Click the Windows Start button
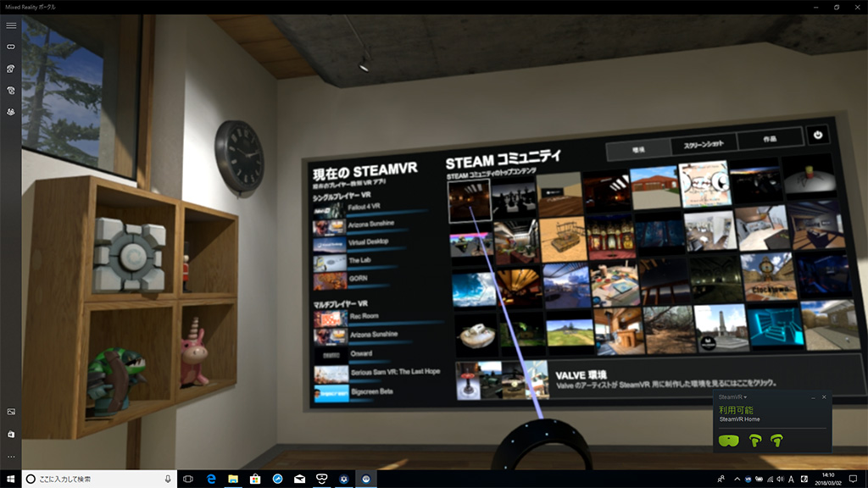 pyautogui.click(x=10, y=480)
